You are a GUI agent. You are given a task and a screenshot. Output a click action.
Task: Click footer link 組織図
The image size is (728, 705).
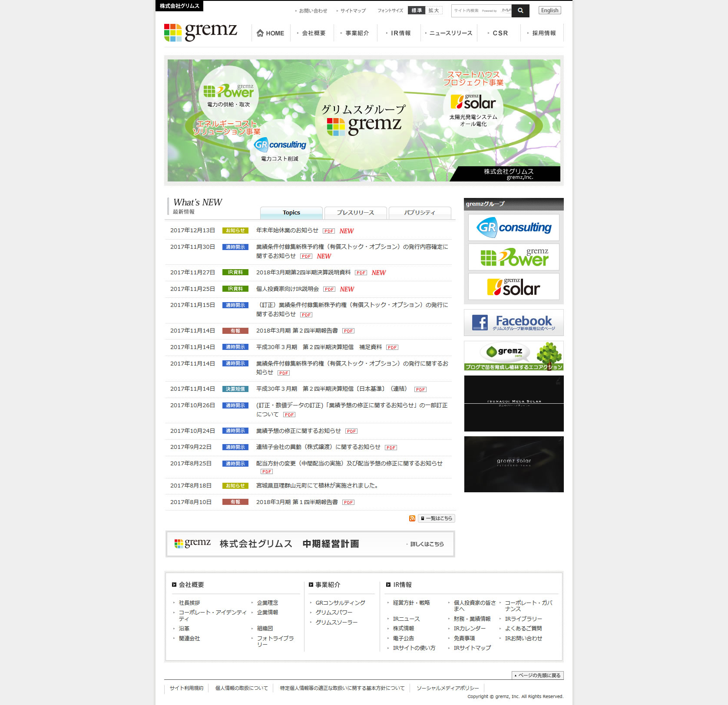coord(265,629)
